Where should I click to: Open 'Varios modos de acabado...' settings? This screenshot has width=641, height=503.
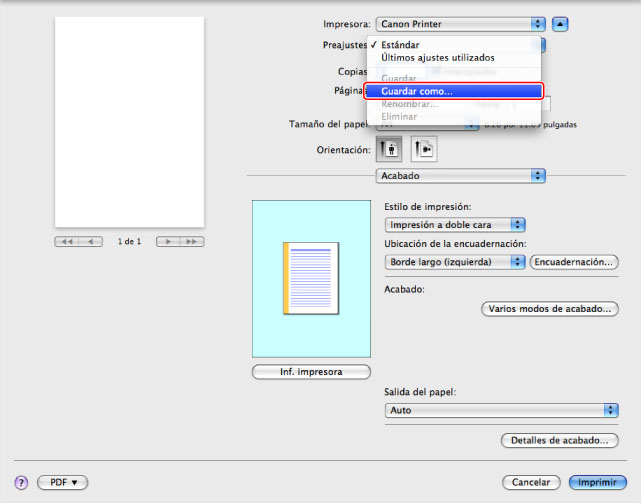[549, 309]
